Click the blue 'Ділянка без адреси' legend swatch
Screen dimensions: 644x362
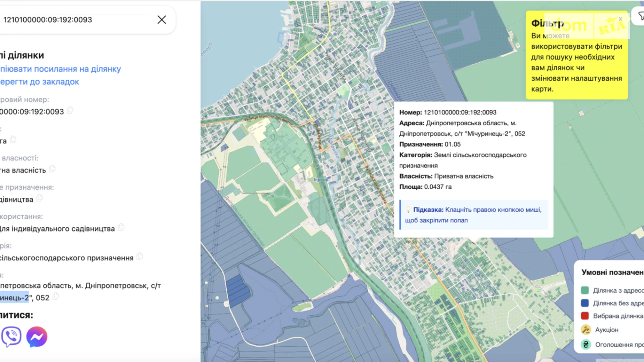[x=585, y=303]
